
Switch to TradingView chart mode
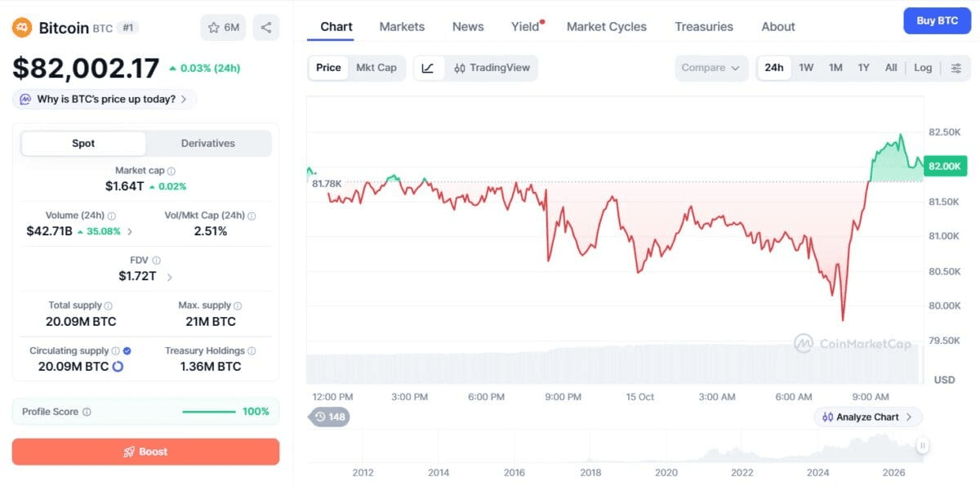pos(492,68)
